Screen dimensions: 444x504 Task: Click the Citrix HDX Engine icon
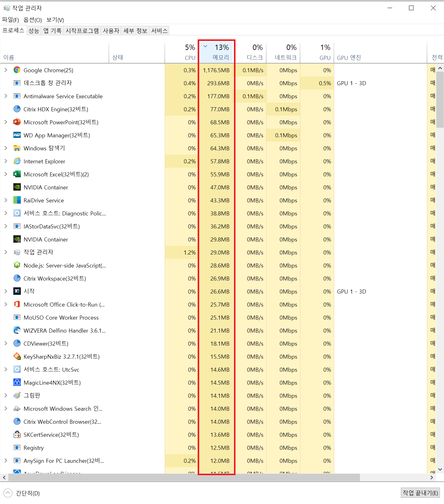tap(17, 109)
